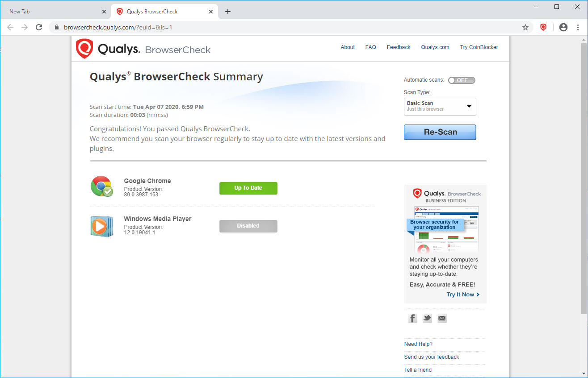Viewport: 588px width, 378px height.
Task: Click the Easy, Accurate & FREE! text
Action: [x=442, y=285]
